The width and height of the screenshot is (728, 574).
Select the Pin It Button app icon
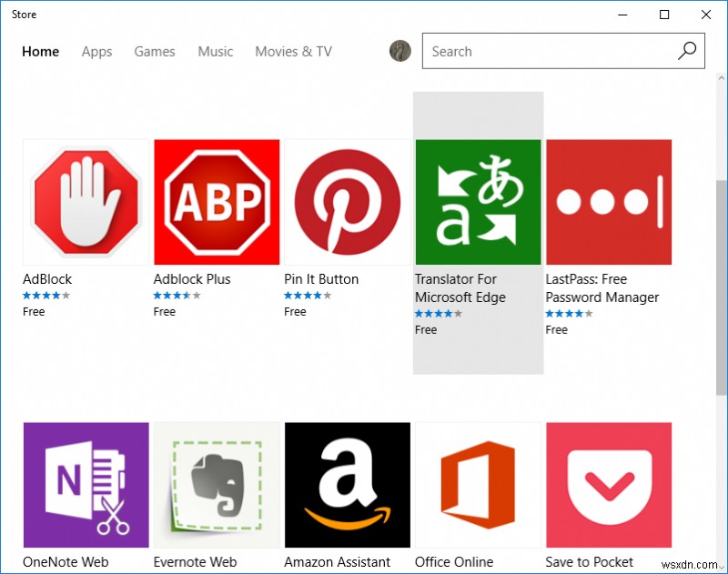coord(347,200)
